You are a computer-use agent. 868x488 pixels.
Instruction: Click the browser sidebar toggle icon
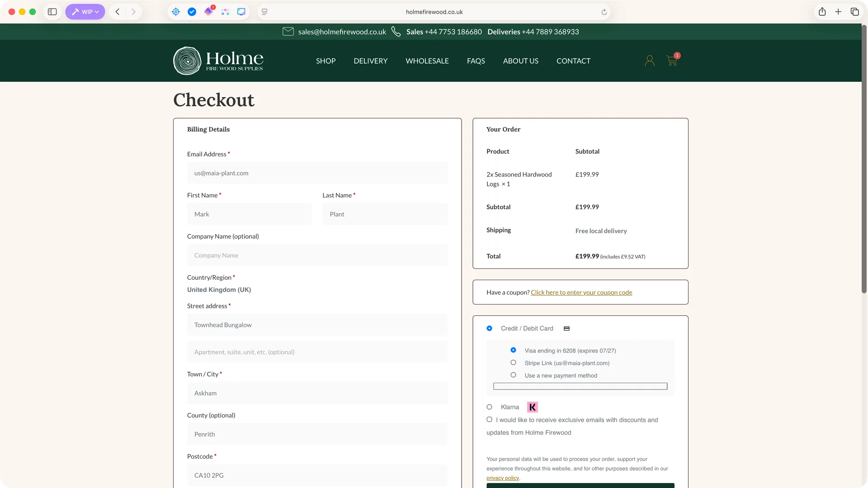click(52, 12)
